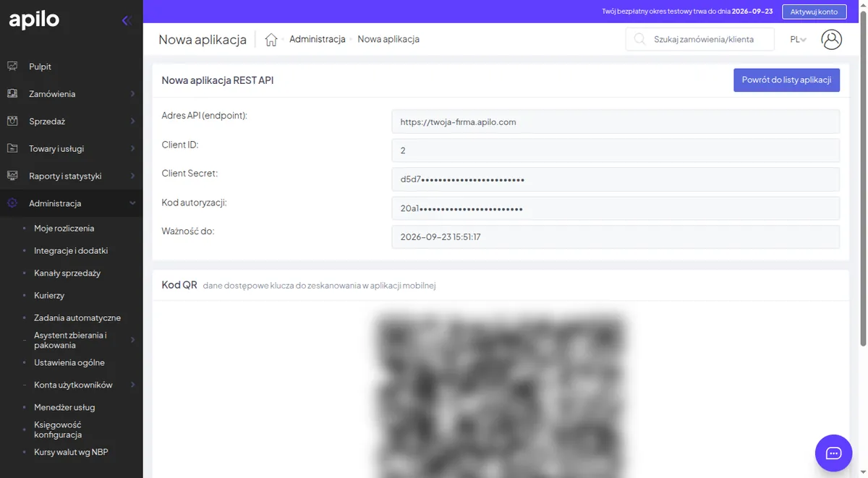The width and height of the screenshot is (868, 478).
Task: Open Księgowość konfiguracja menu item
Action: pos(58,430)
